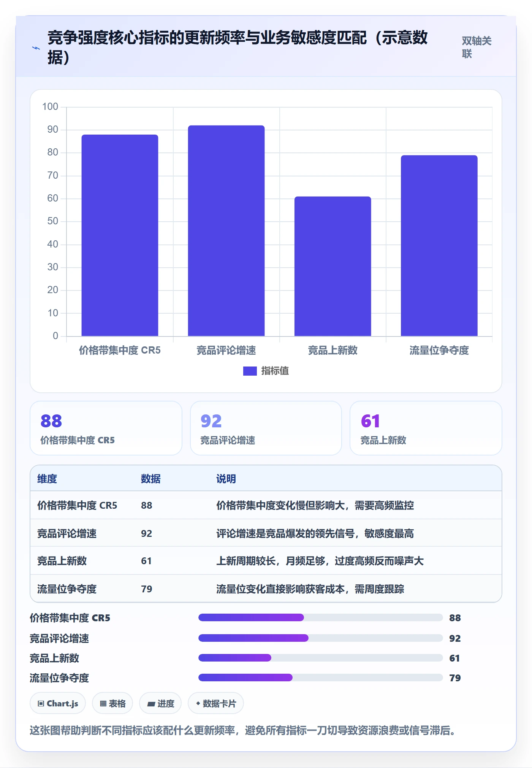This screenshot has width=532, height=768.
Task: Click the 价格带集中度 CR5 bar in chart
Action: coord(120,235)
